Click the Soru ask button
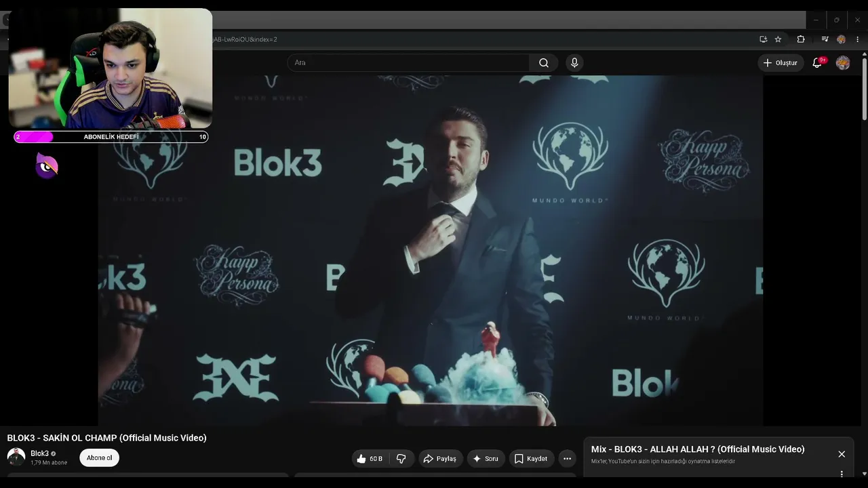 click(486, 459)
